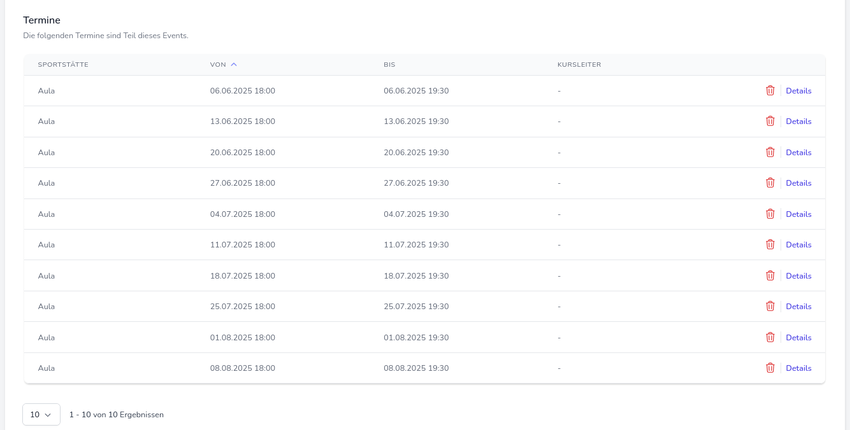Image resolution: width=850 pixels, height=430 pixels.
Task: Click the Sportstätte column header
Action: click(63, 65)
